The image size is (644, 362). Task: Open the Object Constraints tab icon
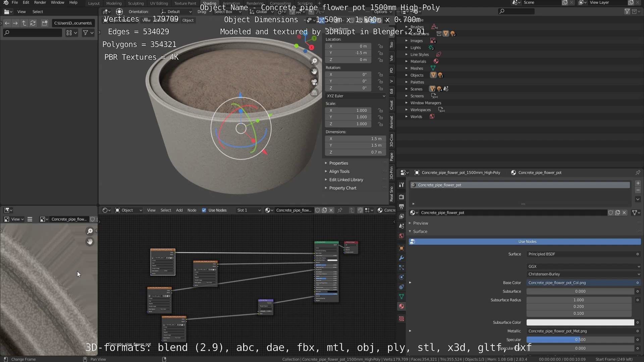[401, 287]
